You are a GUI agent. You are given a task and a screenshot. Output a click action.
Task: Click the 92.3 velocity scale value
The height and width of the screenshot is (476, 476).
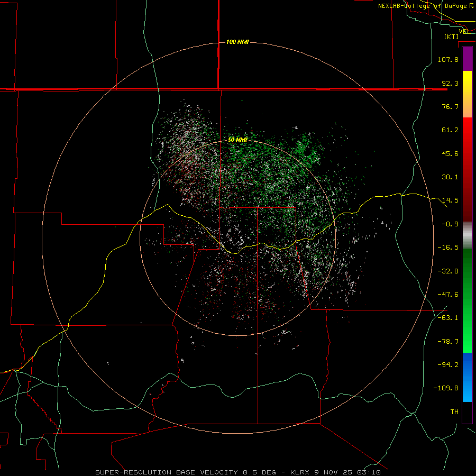pos(450,83)
